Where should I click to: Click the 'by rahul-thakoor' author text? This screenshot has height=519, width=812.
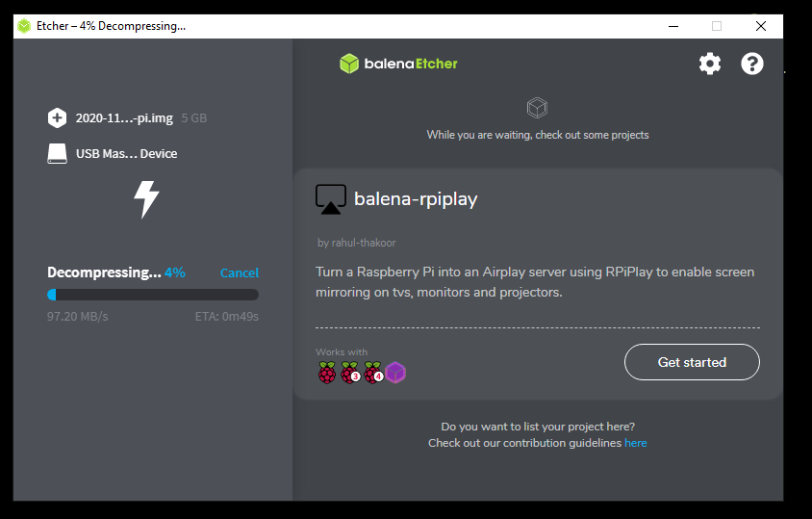pyautogui.click(x=357, y=243)
